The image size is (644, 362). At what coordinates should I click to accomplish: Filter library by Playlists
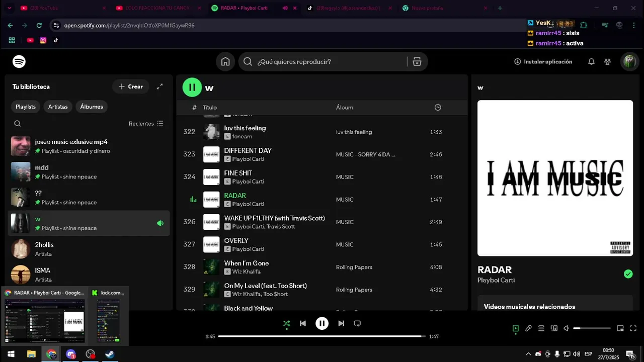[x=26, y=107]
